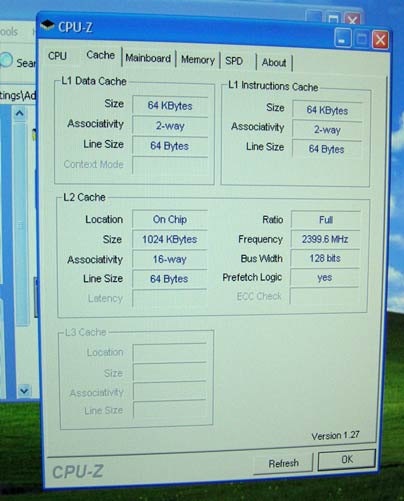Viewport: 404px width, 501px height.
Task: Click the L2 Cache location On Chip value
Action: click(170, 219)
